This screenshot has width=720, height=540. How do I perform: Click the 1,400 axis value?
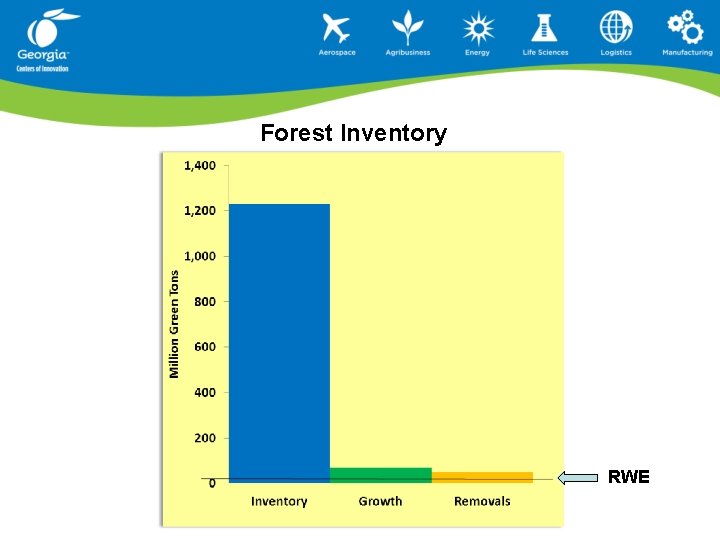point(200,166)
